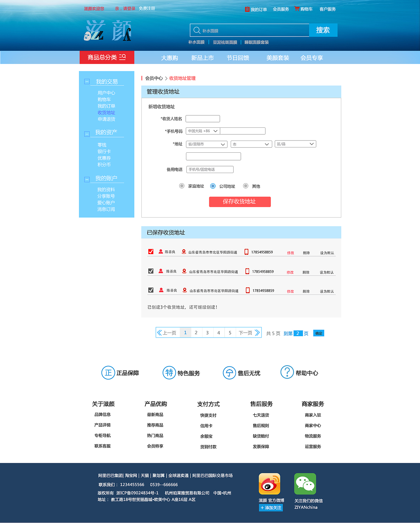Collapse the 我的账户 sidebar section

pos(87,179)
